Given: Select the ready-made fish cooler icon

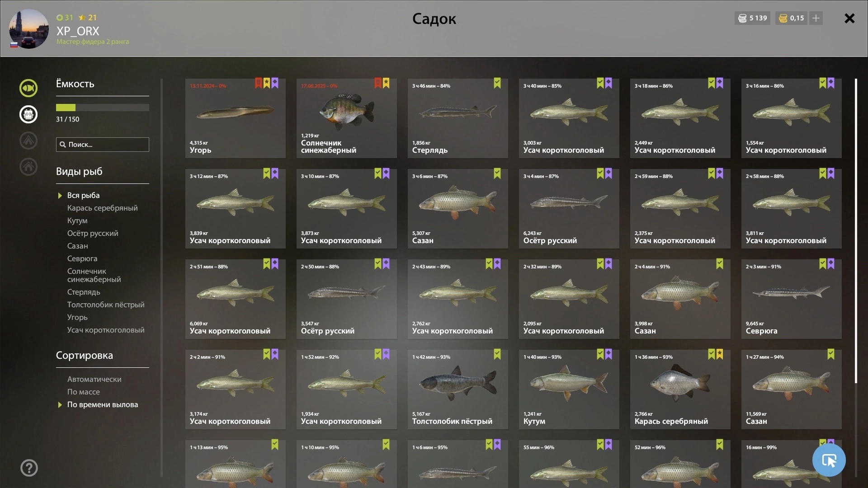Looking at the screenshot, I should pos(28,114).
